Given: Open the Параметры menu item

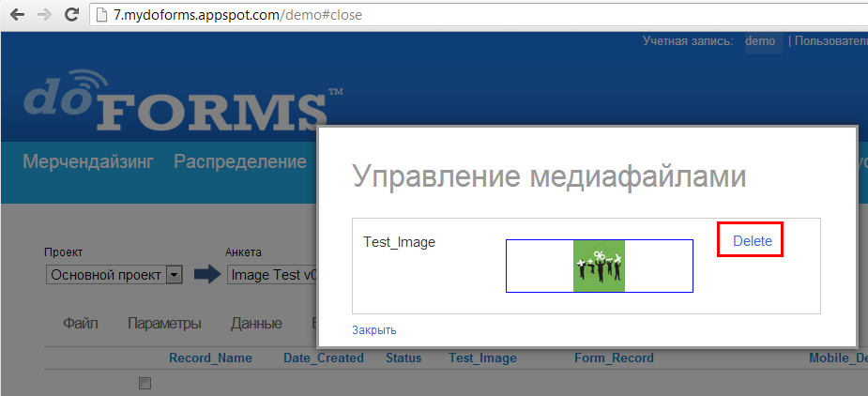Looking at the screenshot, I should click(164, 324).
